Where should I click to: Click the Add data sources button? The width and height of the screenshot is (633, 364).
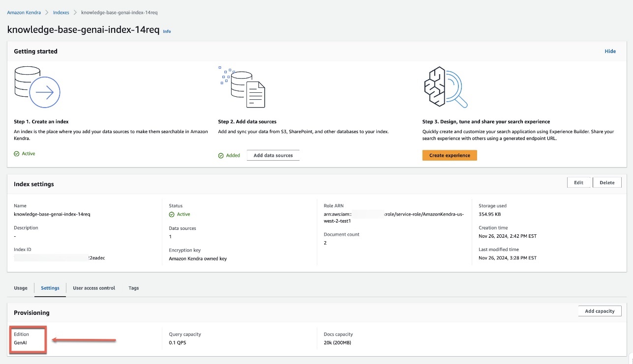pyautogui.click(x=273, y=155)
